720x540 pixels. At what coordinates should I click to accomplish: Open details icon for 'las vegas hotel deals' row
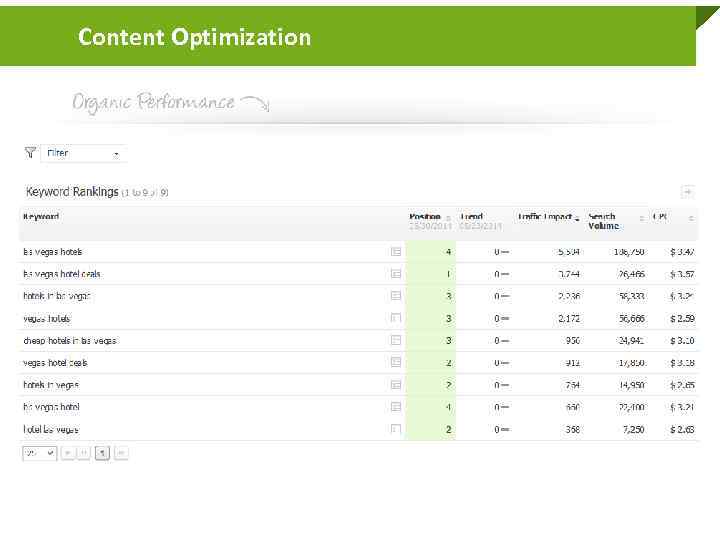pos(396,274)
